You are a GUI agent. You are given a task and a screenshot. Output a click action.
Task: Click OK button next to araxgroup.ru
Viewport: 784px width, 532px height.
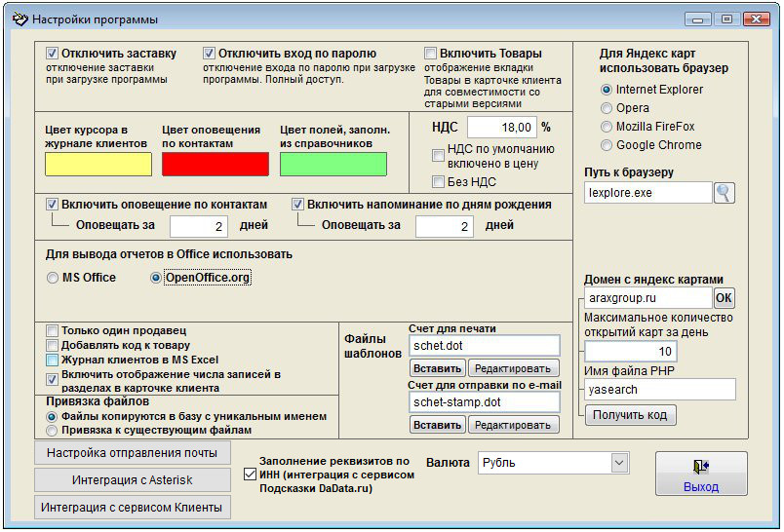click(x=724, y=298)
